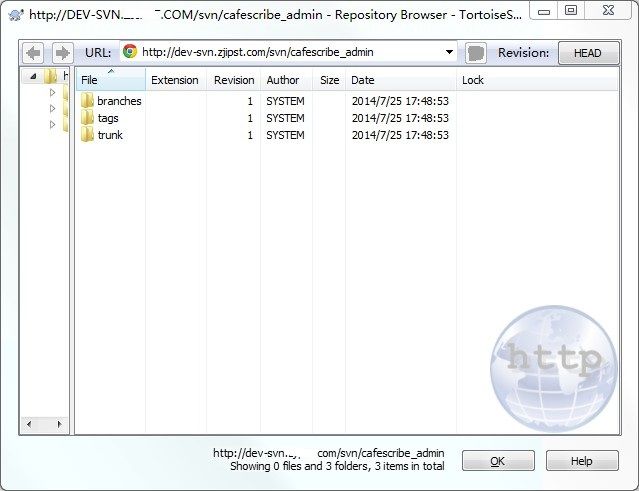This screenshot has height=491, width=639.
Task: Click the date of the tags row
Action: 400,118
